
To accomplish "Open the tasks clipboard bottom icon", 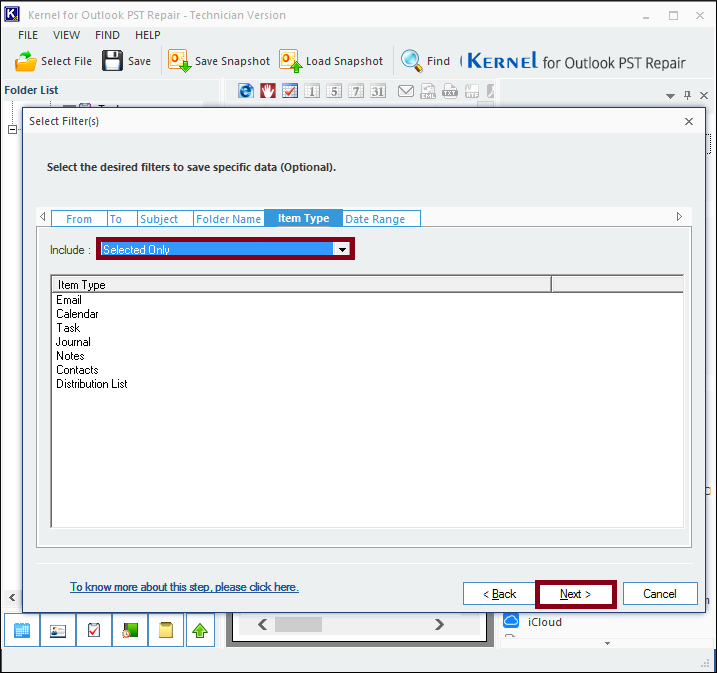I will click(x=94, y=630).
